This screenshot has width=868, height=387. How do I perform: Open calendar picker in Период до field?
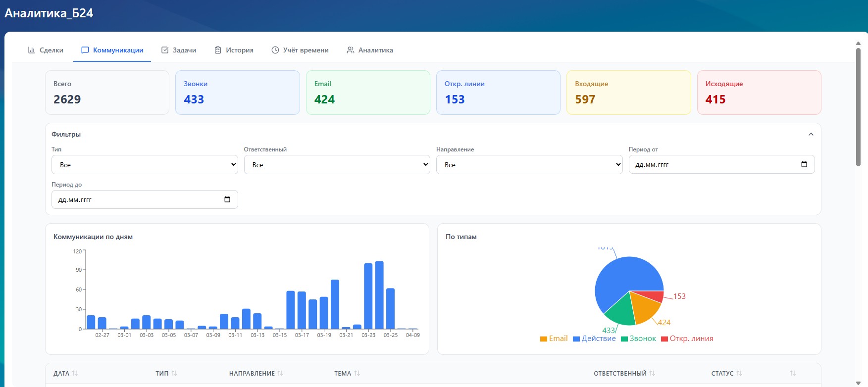point(227,199)
